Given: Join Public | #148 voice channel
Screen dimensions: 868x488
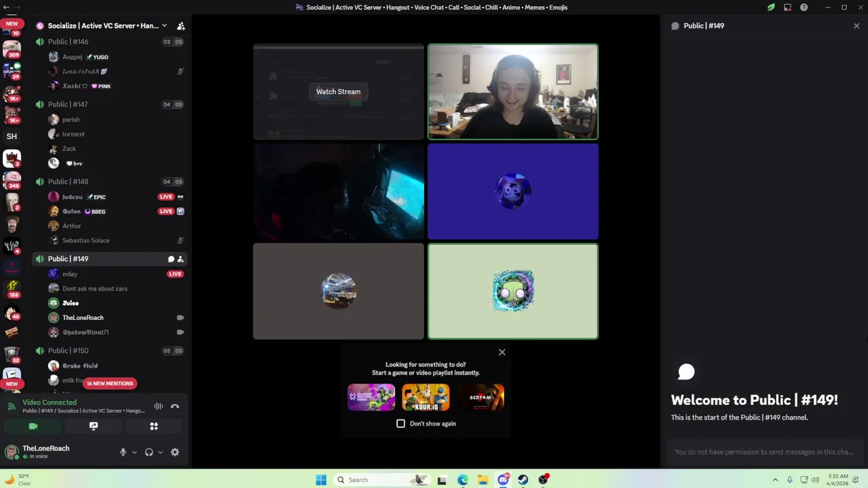Looking at the screenshot, I should point(108,182).
